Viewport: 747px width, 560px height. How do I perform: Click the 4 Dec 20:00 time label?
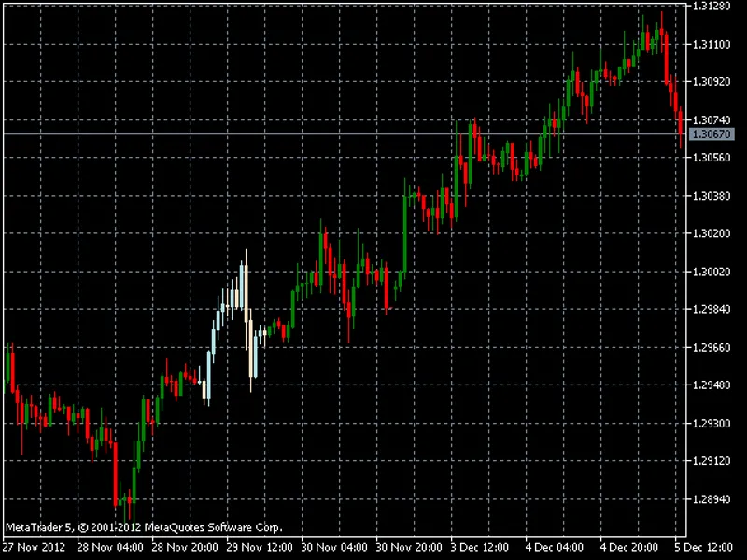629,547
